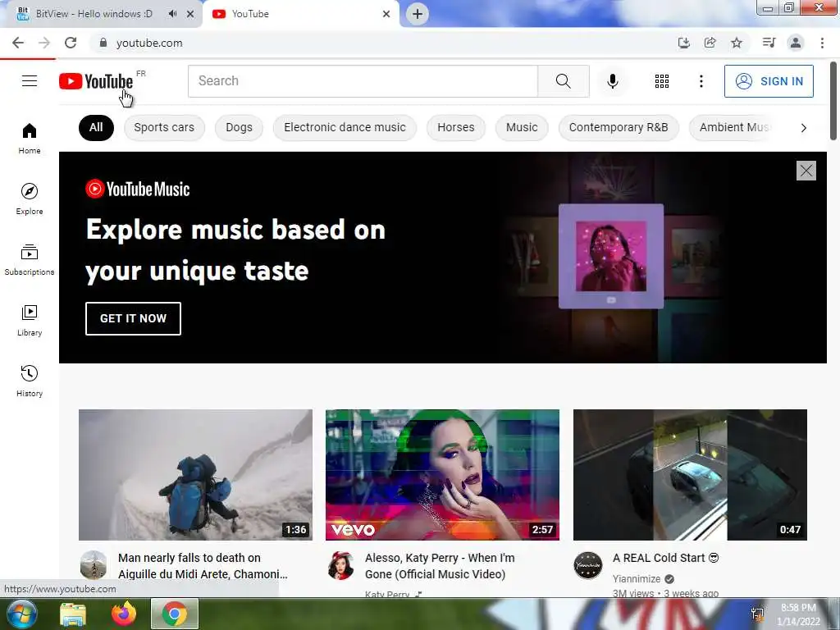Viewport: 840px width, 630px height.
Task: Open Windows Explorer from taskbar
Action: (73, 614)
